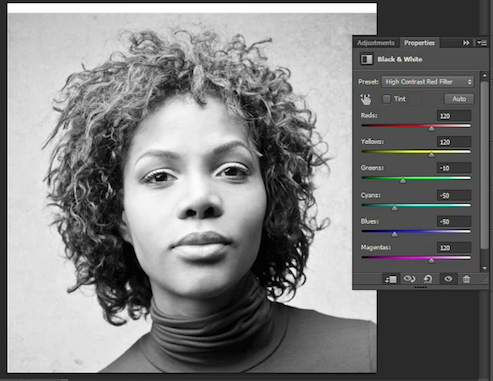Click the Greens slider handle
This screenshot has width=493, height=381.
(403, 181)
